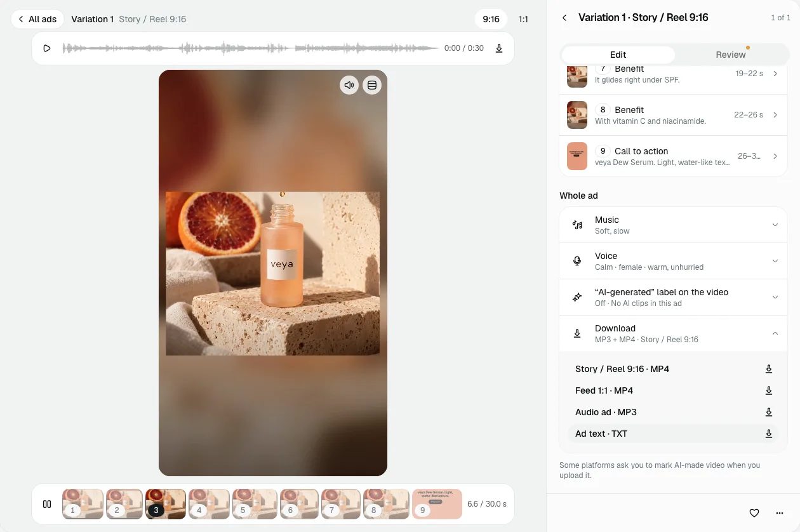Click the "6.6 / 30.0 s" timeline readout

coord(487,504)
